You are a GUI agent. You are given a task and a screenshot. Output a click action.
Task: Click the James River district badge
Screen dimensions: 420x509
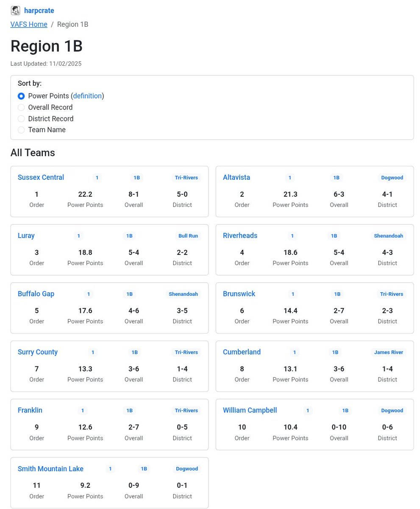click(x=389, y=352)
